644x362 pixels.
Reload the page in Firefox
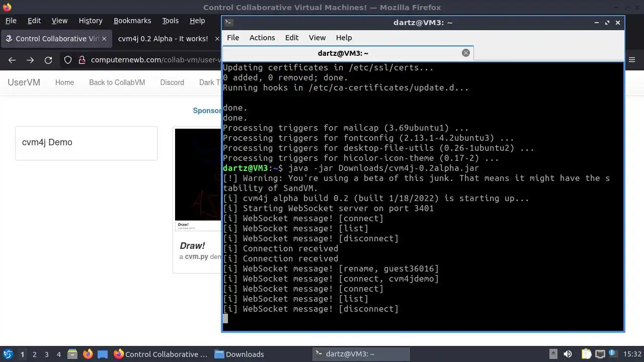pos(48,60)
